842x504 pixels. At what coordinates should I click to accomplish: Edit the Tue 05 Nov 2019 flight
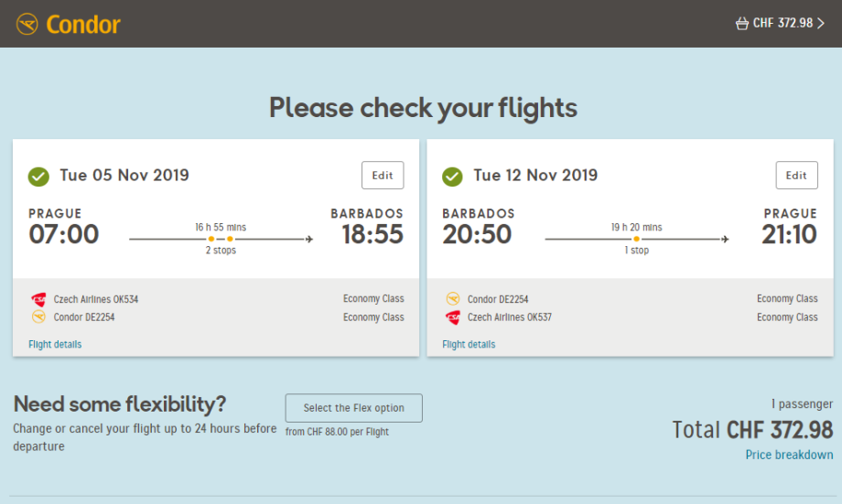pyautogui.click(x=383, y=176)
